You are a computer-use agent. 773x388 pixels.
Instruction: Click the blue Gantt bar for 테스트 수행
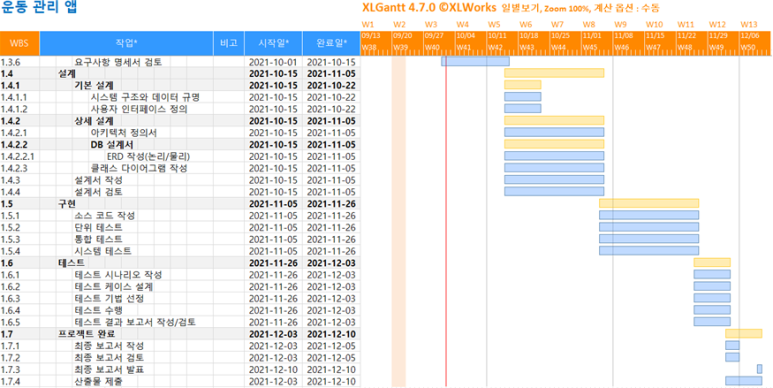(712, 310)
